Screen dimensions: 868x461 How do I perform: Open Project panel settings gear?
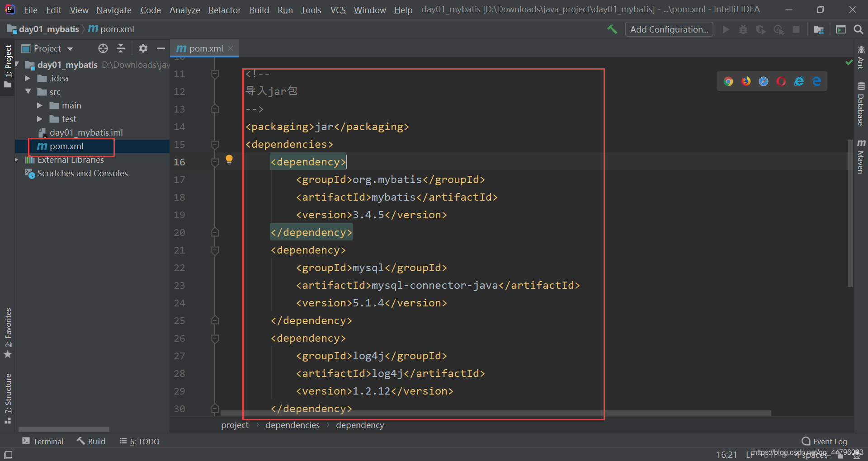click(143, 48)
